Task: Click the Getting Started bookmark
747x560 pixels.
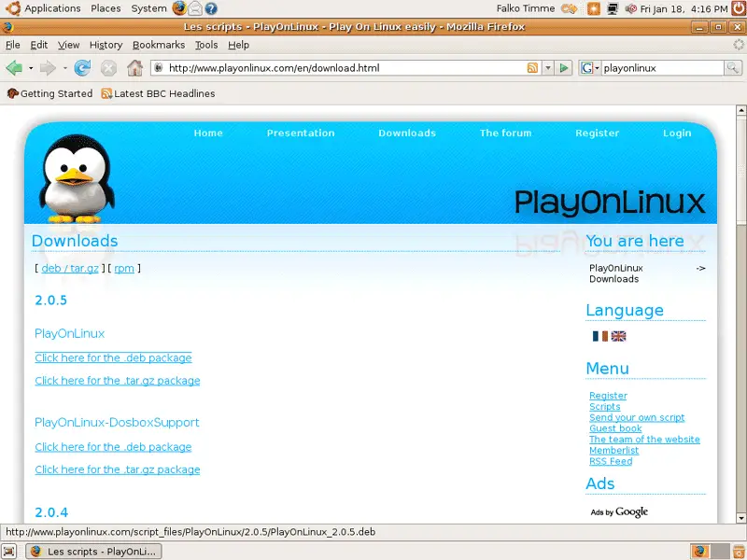Action: [50, 93]
